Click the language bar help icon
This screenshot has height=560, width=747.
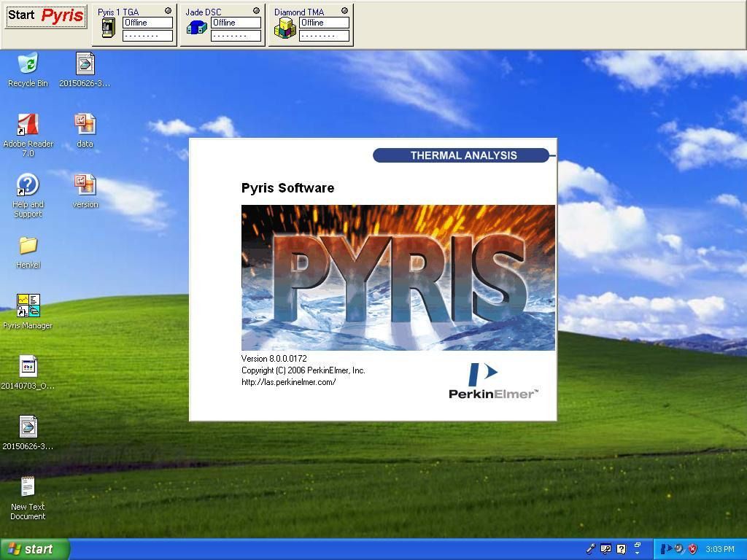[621, 549]
